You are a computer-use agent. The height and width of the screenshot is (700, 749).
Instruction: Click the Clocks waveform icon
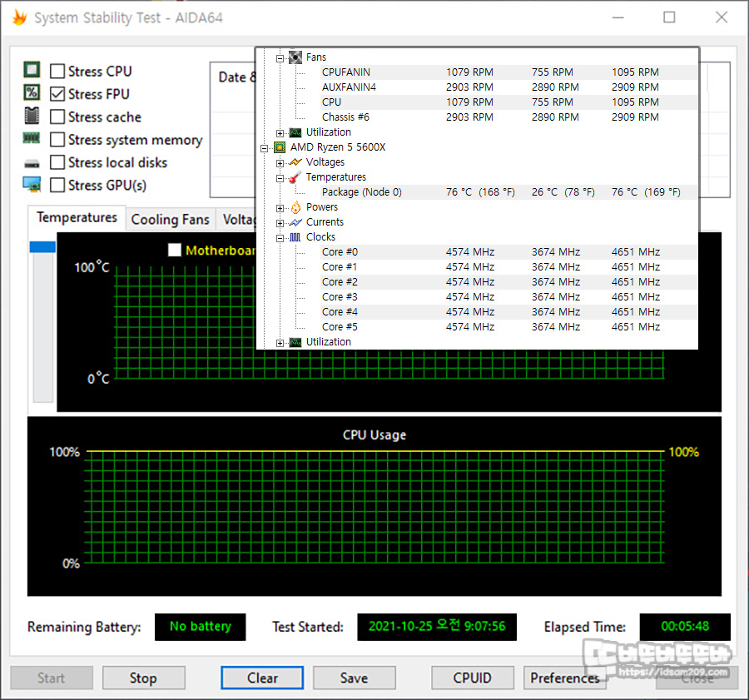[x=295, y=237]
